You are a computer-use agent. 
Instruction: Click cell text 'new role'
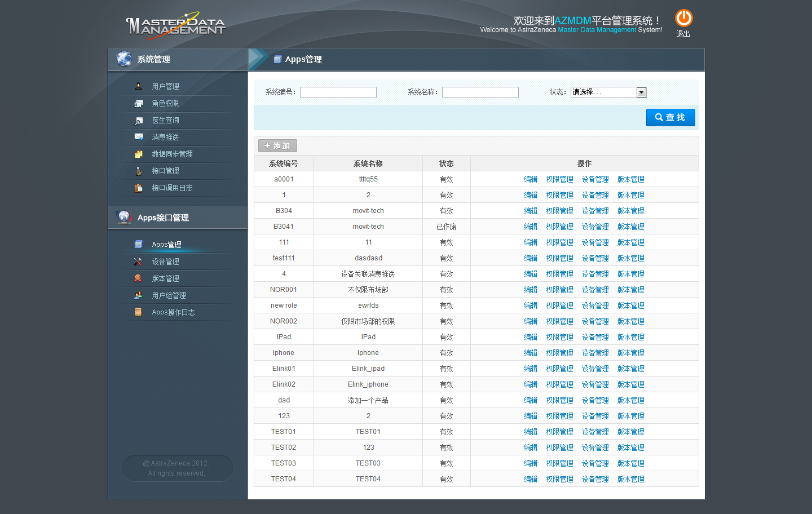point(284,305)
